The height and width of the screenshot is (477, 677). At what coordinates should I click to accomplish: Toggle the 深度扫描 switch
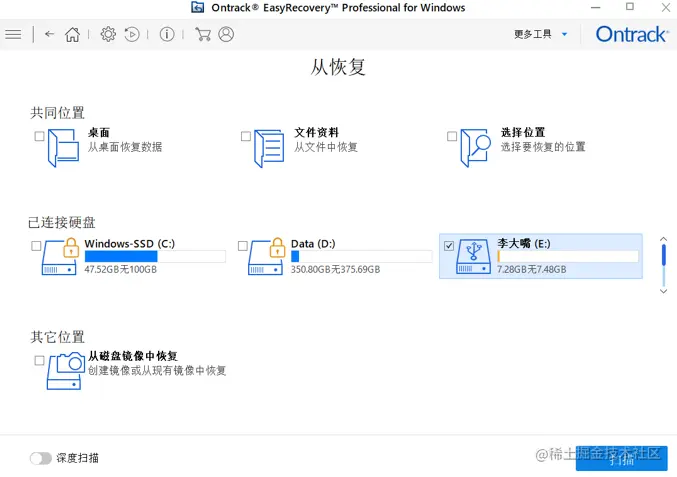coord(41,458)
